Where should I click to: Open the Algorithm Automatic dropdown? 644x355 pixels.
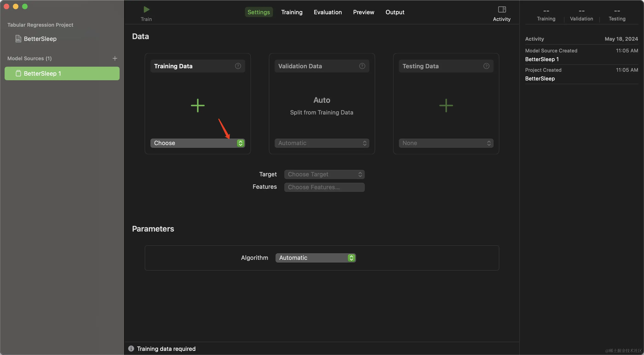[x=316, y=258]
